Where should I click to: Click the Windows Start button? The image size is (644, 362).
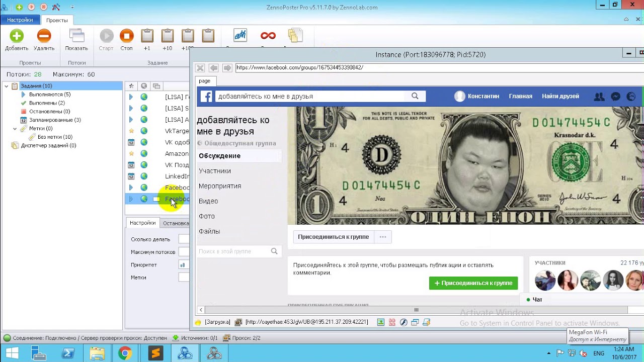[11, 353]
